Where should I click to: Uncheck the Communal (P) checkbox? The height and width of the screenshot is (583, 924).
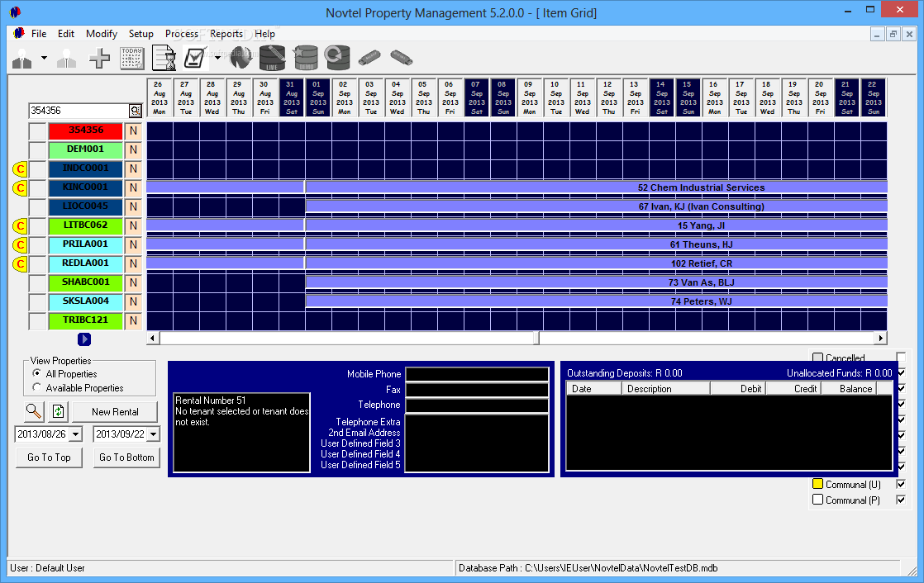[x=901, y=500]
